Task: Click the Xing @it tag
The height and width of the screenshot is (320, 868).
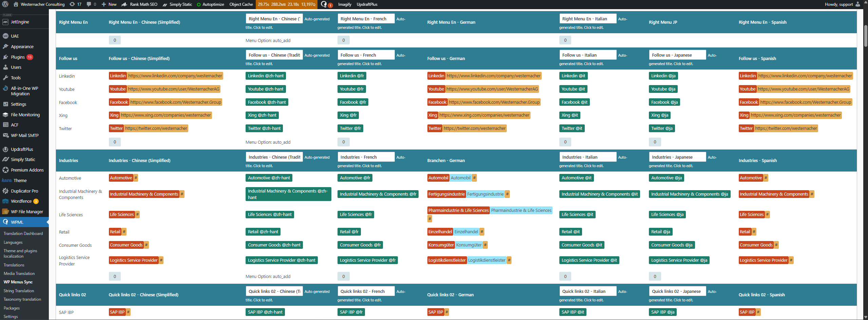Action: pyautogui.click(x=570, y=115)
